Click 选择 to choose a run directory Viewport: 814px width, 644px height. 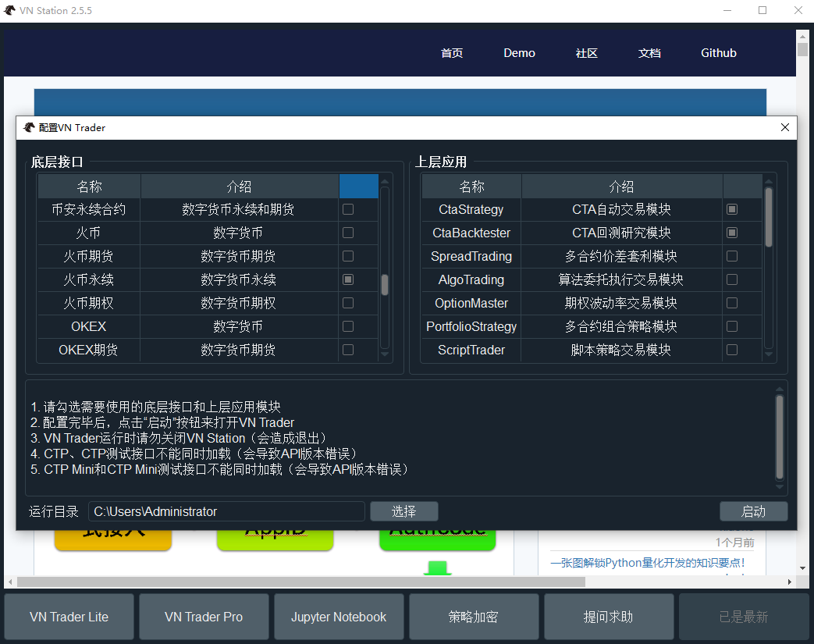click(403, 511)
